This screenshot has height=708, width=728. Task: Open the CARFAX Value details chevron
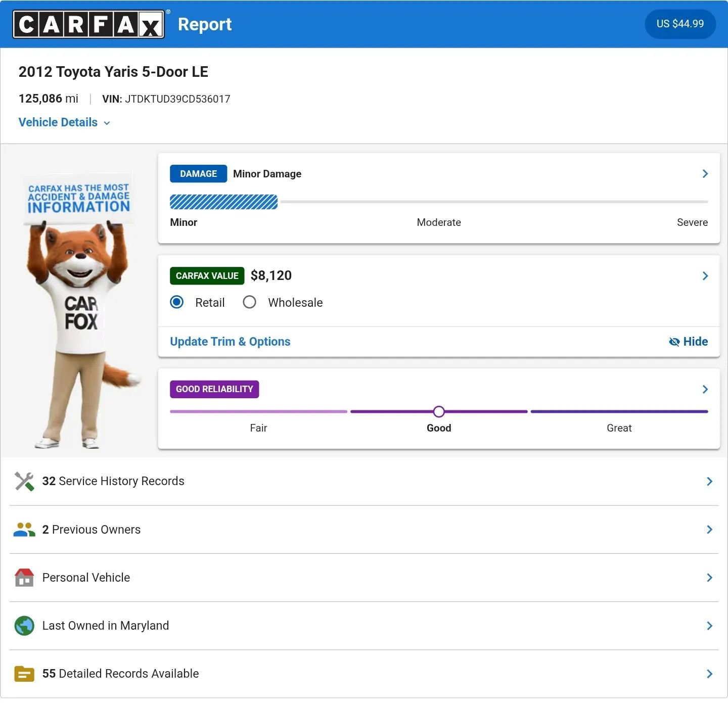pyautogui.click(x=705, y=276)
